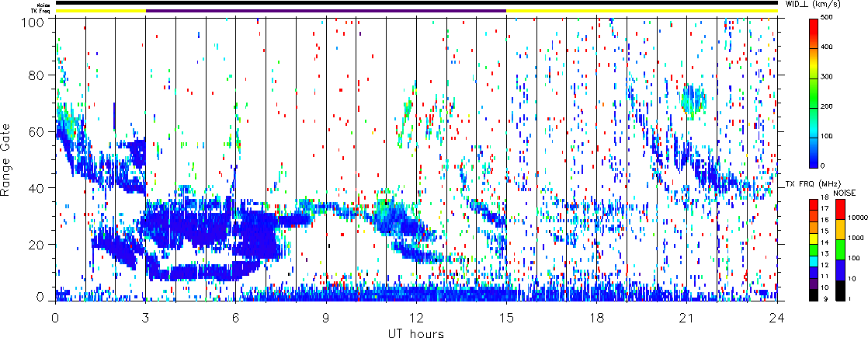Pick the black 9–10 MHz TX FRQ swatch
Viewport: 868px width, 338px height.
coord(814,296)
